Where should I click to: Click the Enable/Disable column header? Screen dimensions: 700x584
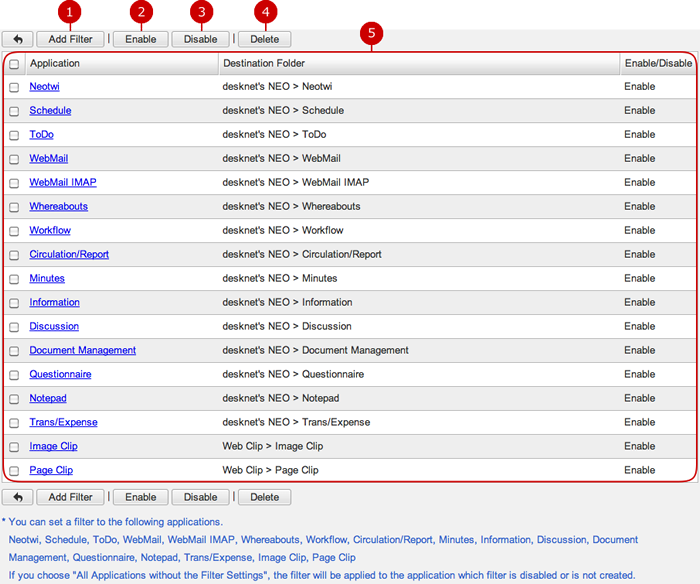tap(658, 63)
